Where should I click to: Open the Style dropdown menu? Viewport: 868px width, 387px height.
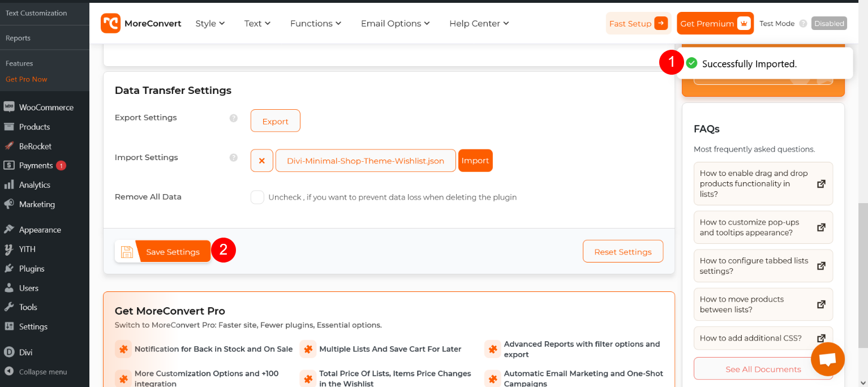tap(210, 23)
